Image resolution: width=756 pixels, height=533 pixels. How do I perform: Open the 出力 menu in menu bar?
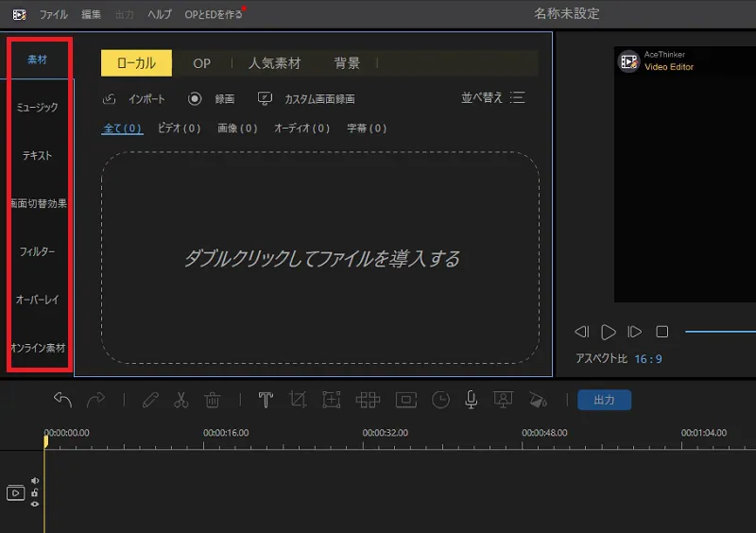tap(125, 14)
